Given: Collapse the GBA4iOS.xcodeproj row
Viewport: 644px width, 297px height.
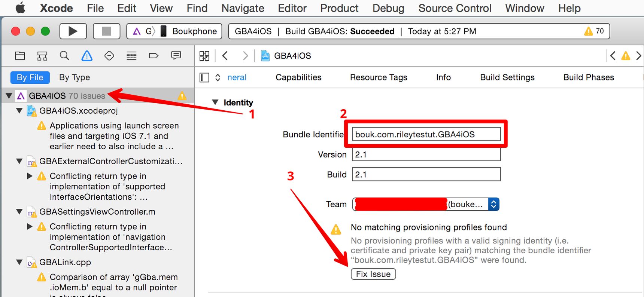Looking at the screenshot, I should 19,111.
